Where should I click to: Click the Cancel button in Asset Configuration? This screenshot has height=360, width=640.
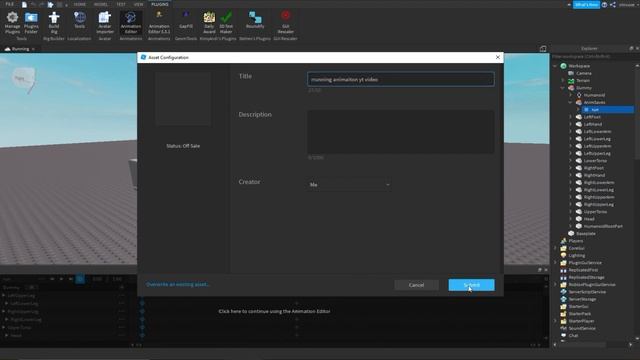416,285
